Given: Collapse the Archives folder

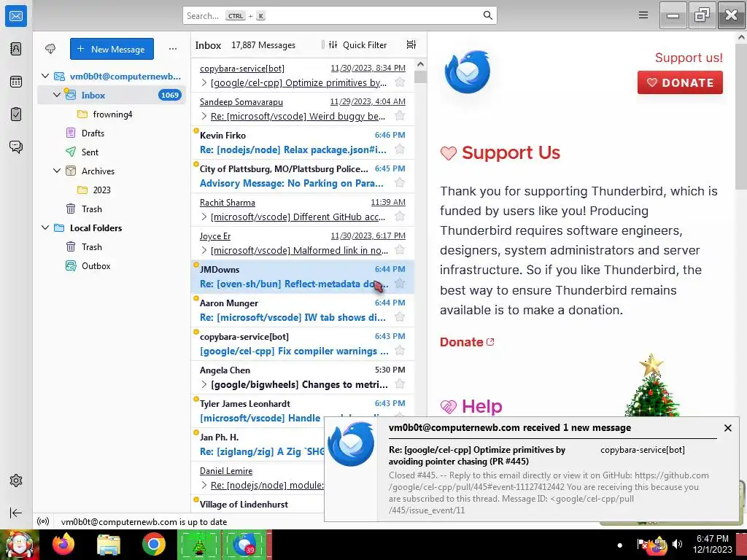Looking at the screenshot, I should (57, 171).
